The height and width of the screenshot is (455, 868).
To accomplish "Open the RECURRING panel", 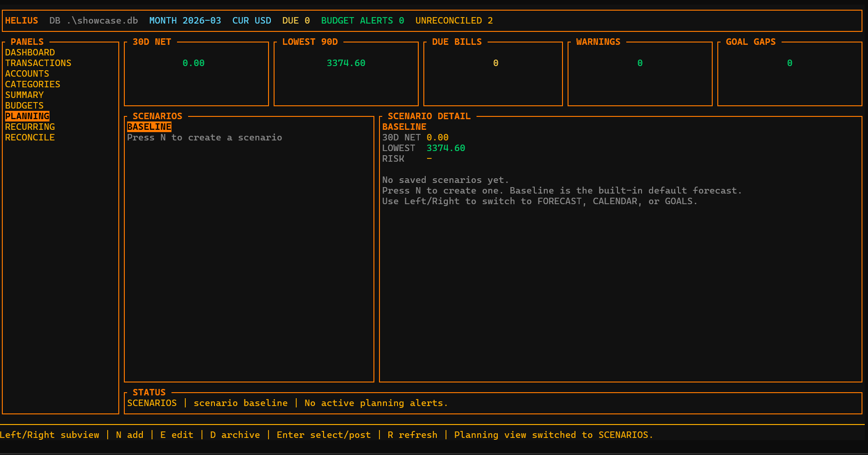I will pos(30,127).
